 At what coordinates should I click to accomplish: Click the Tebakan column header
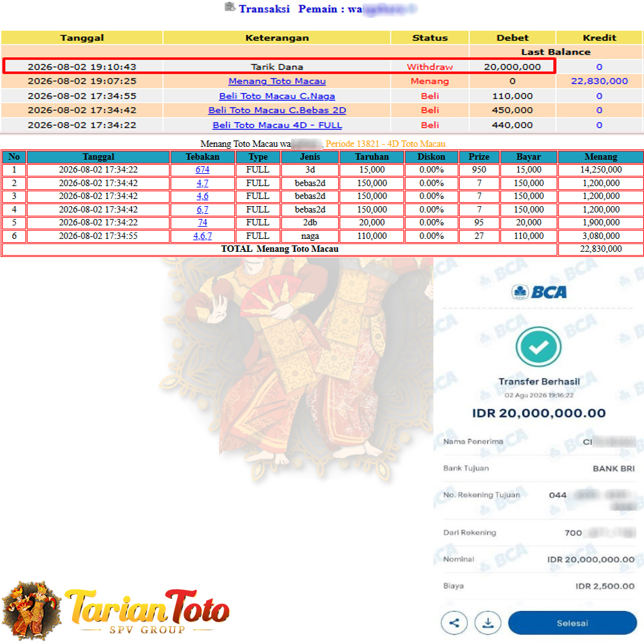click(202, 157)
